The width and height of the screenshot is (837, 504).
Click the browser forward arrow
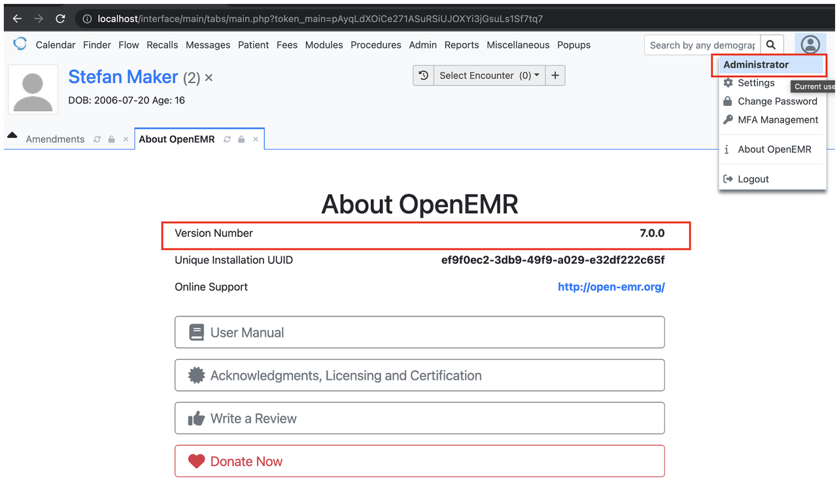pos(39,19)
